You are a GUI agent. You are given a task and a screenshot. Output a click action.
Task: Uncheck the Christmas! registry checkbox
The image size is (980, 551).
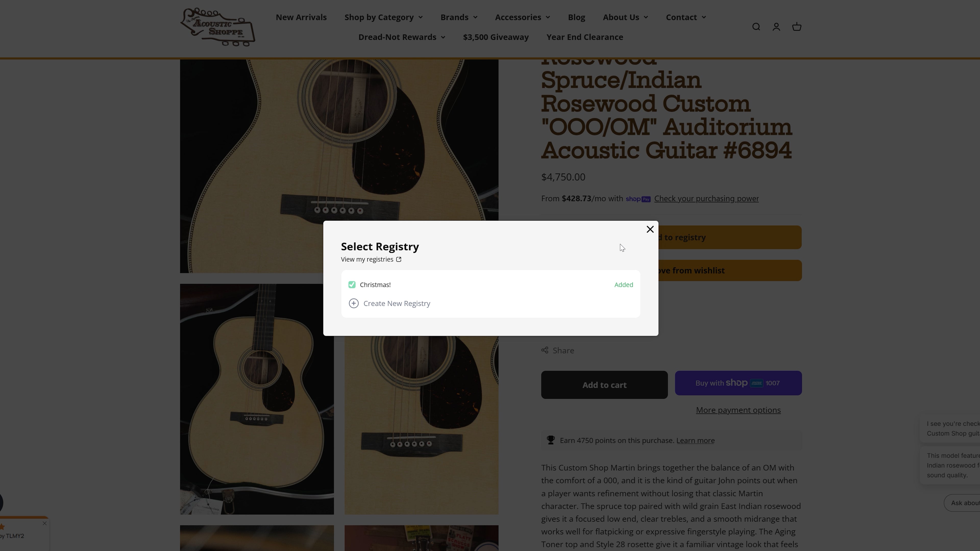click(352, 285)
